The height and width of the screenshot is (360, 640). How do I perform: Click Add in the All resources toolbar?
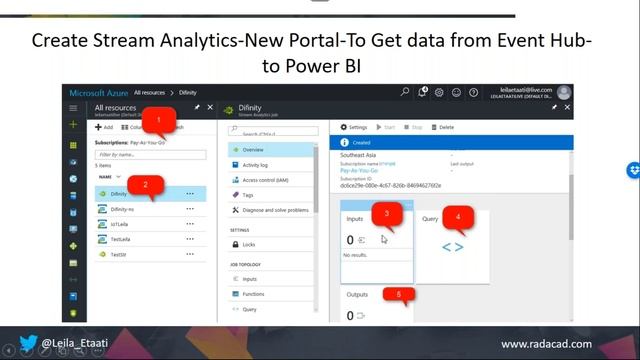[x=104, y=127]
